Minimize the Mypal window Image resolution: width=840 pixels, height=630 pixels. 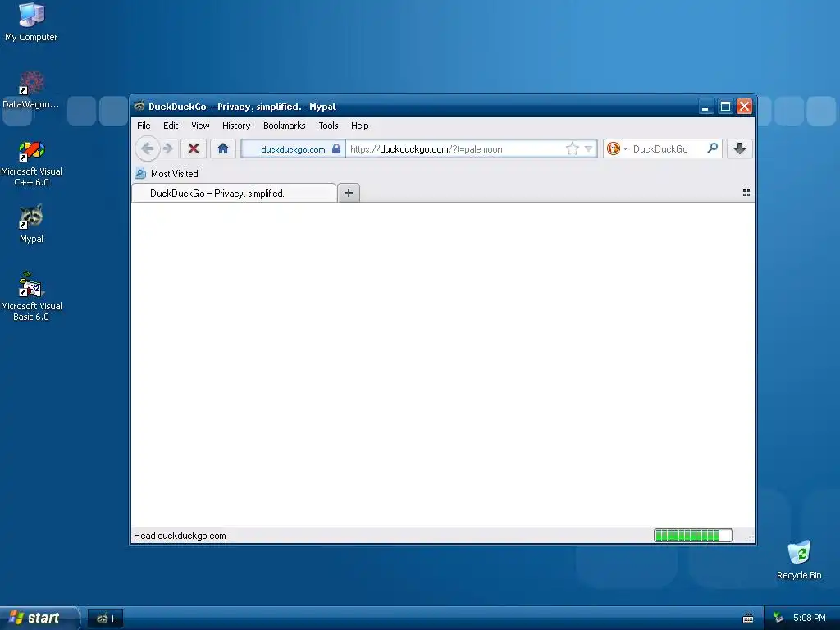point(705,107)
